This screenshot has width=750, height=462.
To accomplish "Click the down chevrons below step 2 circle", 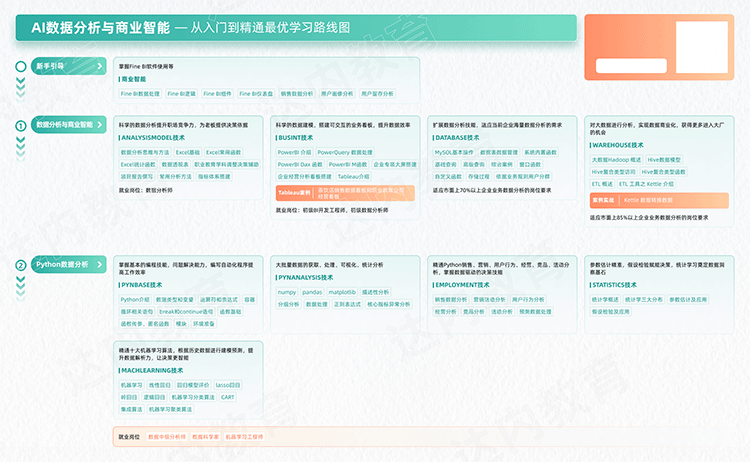I will [x=21, y=287].
